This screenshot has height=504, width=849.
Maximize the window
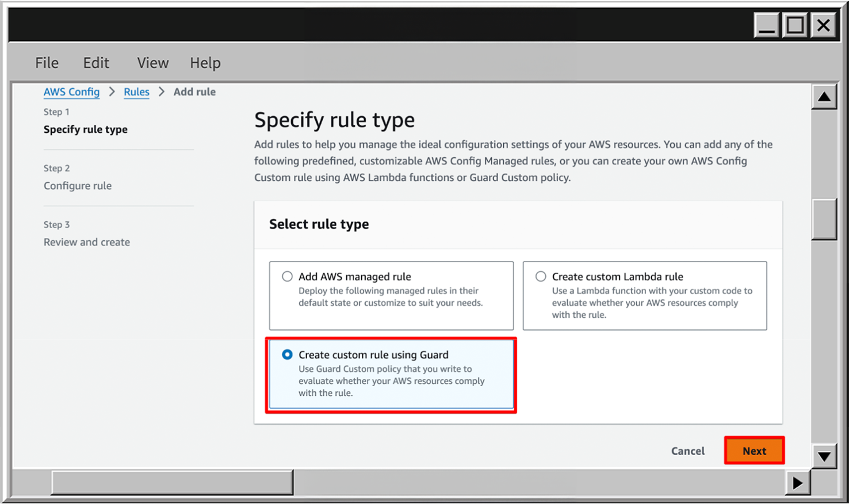(796, 25)
